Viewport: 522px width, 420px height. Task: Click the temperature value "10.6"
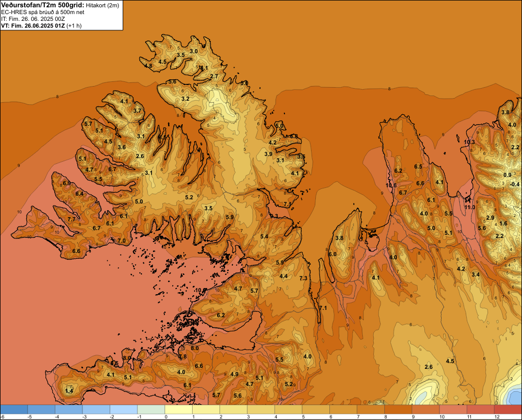pyautogui.click(x=391, y=185)
